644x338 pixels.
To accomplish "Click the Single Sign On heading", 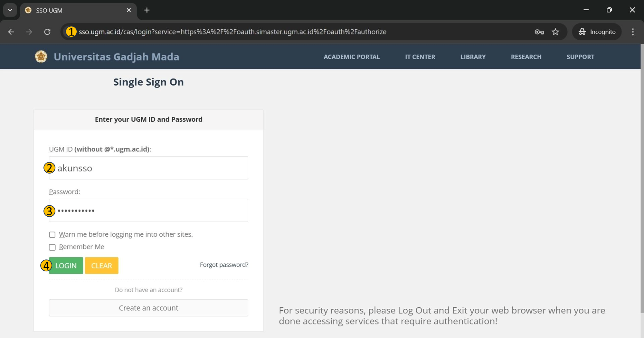I will [148, 82].
